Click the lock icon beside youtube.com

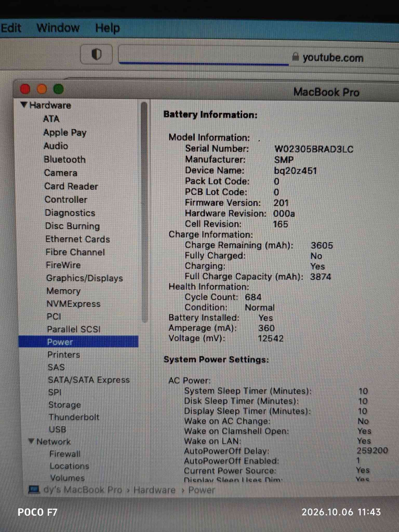[x=295, y=57]
